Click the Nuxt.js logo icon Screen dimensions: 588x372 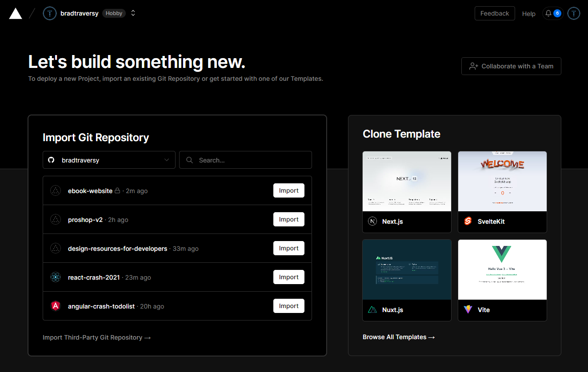(x=372, y=309)
